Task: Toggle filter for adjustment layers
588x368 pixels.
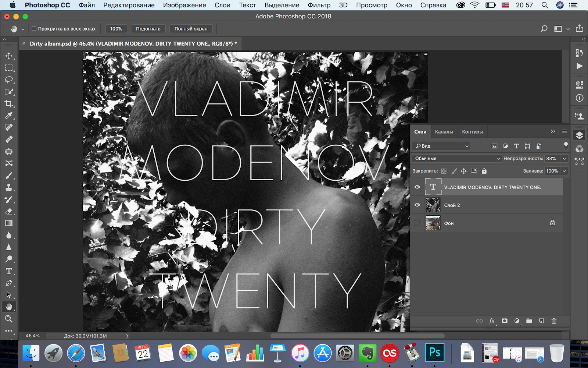Action: pyautogui.click(x=506, y=146)
